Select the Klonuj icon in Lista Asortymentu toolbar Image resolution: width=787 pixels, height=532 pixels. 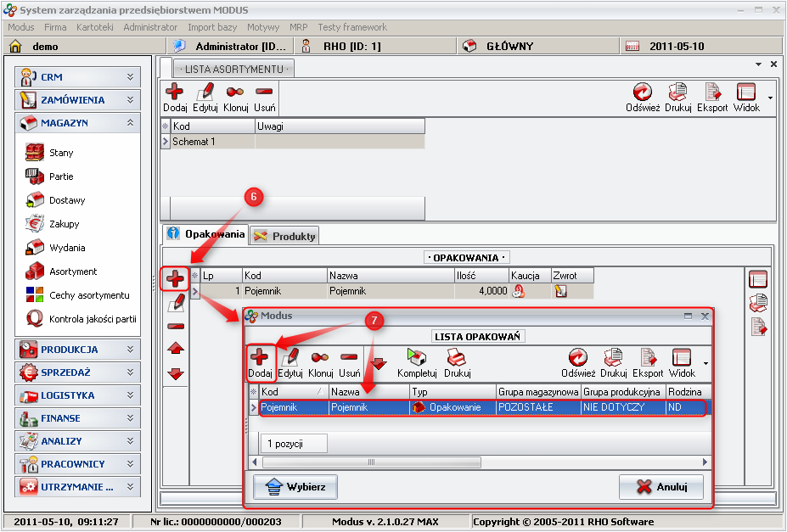tap(236, 93)
